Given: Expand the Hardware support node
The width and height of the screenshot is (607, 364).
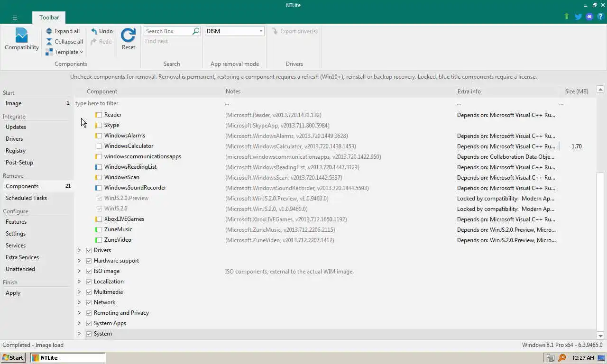Looking at the screenshot, I should pos(79,261).
